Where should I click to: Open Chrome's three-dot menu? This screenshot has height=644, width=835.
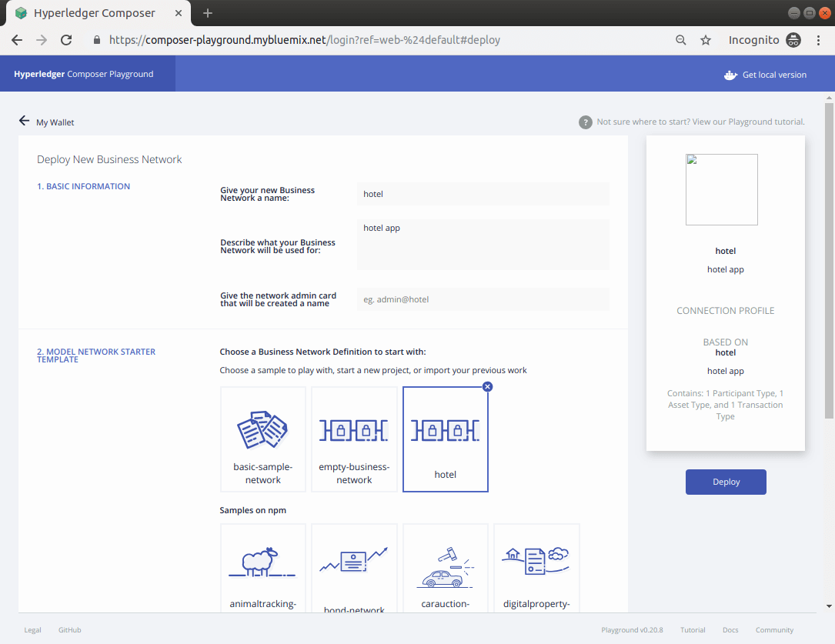coord(819,40)
